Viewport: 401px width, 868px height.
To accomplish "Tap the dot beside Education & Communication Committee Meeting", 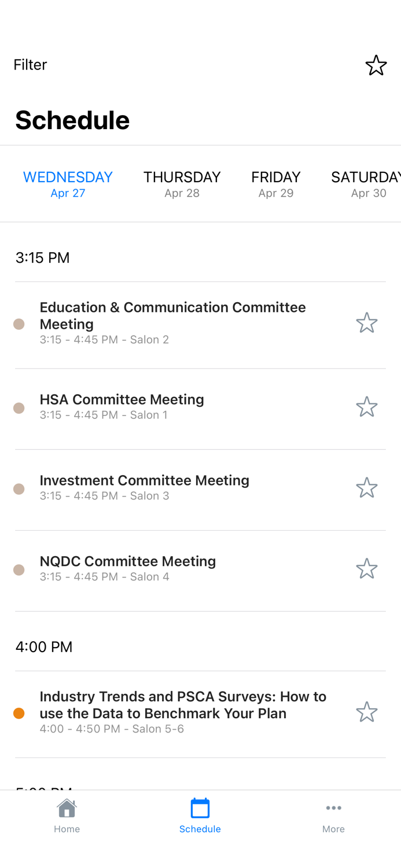I will pos(19,325).
